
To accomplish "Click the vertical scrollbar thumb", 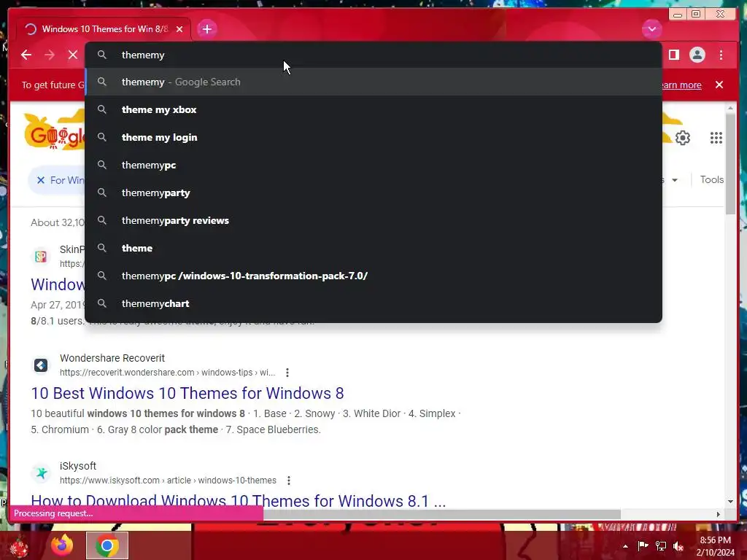I will click(730, 163).
